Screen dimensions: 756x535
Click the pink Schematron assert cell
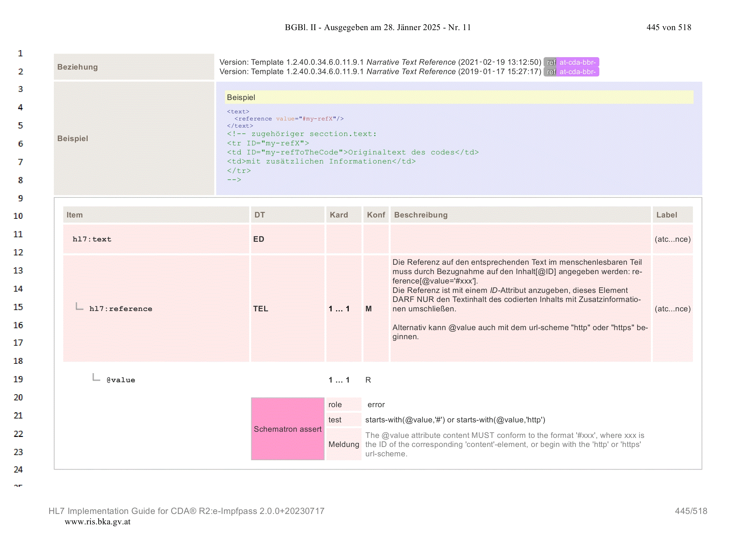287,429
